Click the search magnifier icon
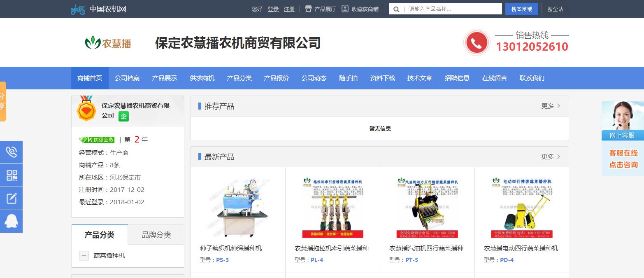644x278 pixels. [x=396, y=9]
